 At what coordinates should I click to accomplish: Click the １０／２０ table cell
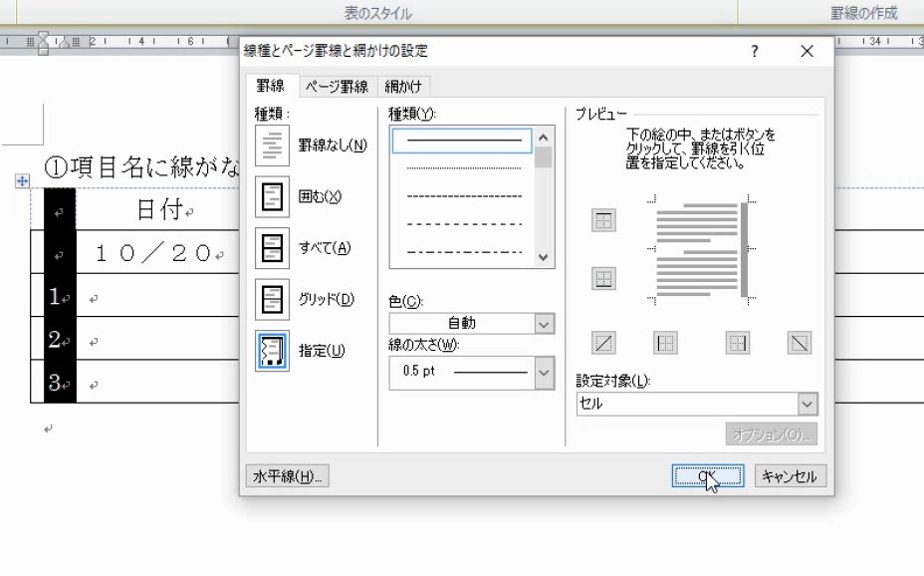click(x=158, y=252)
